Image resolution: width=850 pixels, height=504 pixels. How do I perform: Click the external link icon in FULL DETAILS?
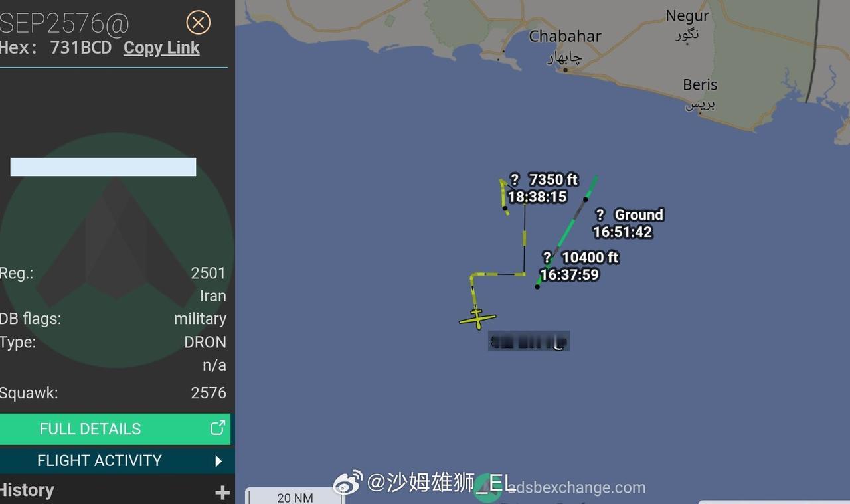coord(218,428)
